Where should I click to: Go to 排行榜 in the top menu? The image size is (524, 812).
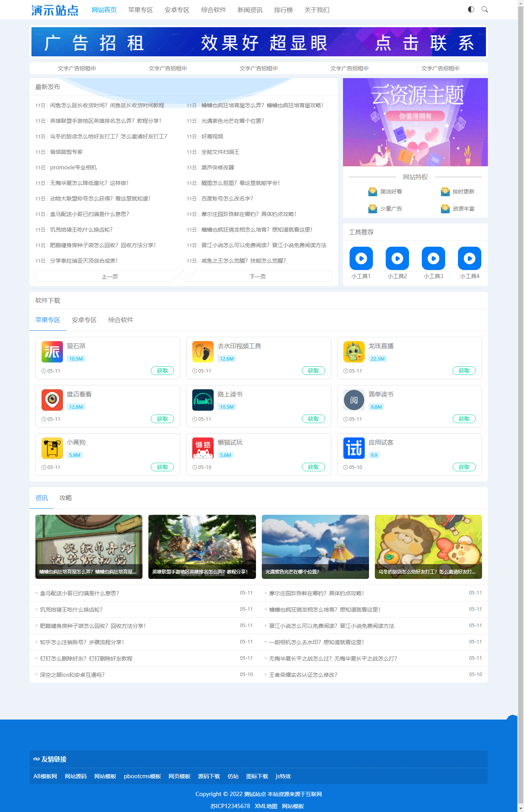click(283, 10)
